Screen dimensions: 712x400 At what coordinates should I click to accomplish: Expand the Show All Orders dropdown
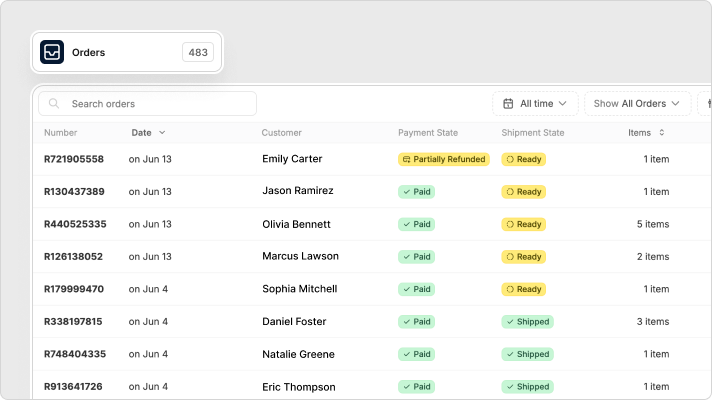637,104
